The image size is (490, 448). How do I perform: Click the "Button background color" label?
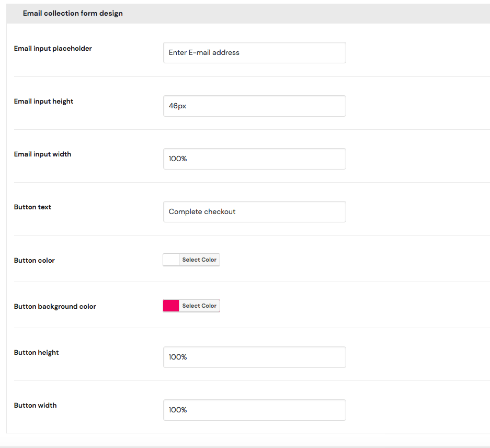point(55,307)
